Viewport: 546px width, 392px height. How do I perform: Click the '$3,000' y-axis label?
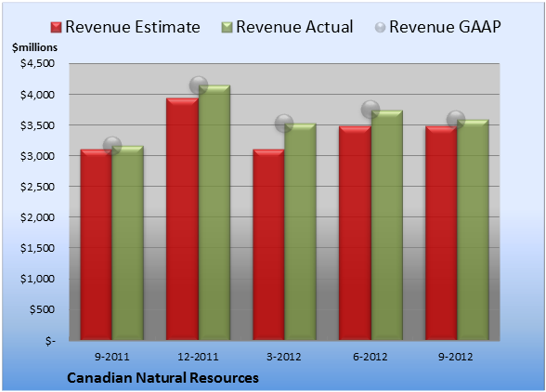pyautogui.click(x=37, y=156)
